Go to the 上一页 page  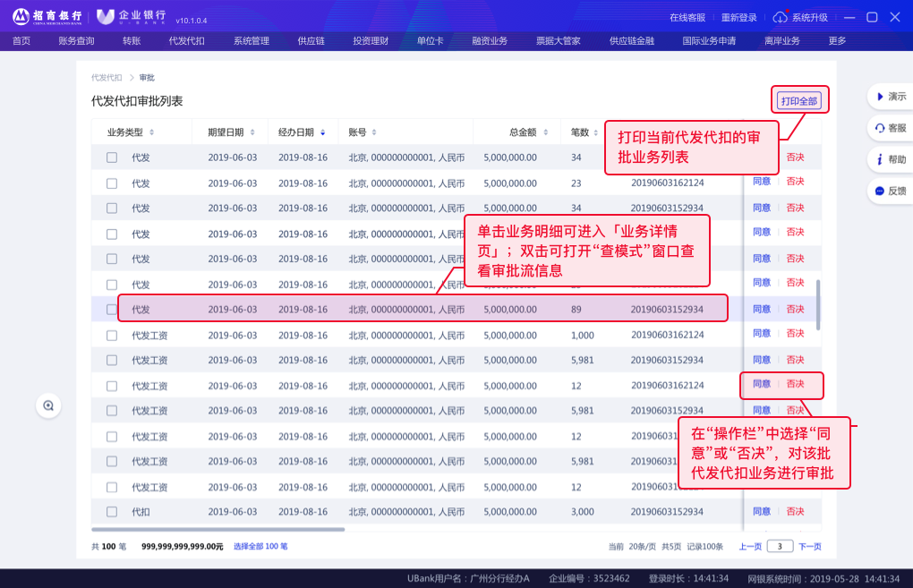click(750, 546)
